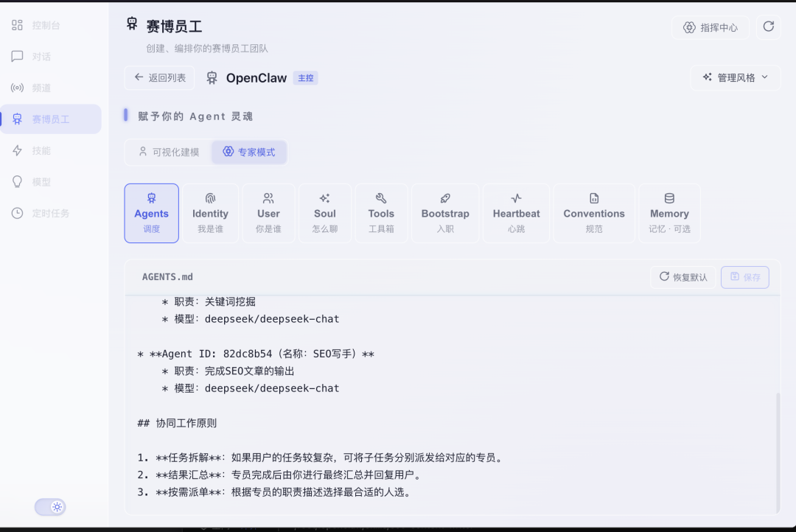Select the Bootstrap 入职 tab
Image resolution: width=796 pixels, height=532 pixels.
click(x=445, y=213)
